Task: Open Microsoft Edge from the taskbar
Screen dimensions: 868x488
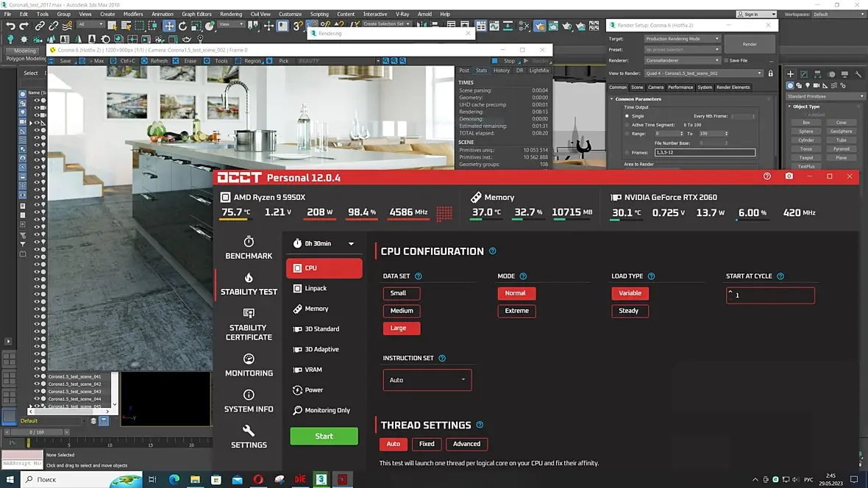Action: click(174, 479)
